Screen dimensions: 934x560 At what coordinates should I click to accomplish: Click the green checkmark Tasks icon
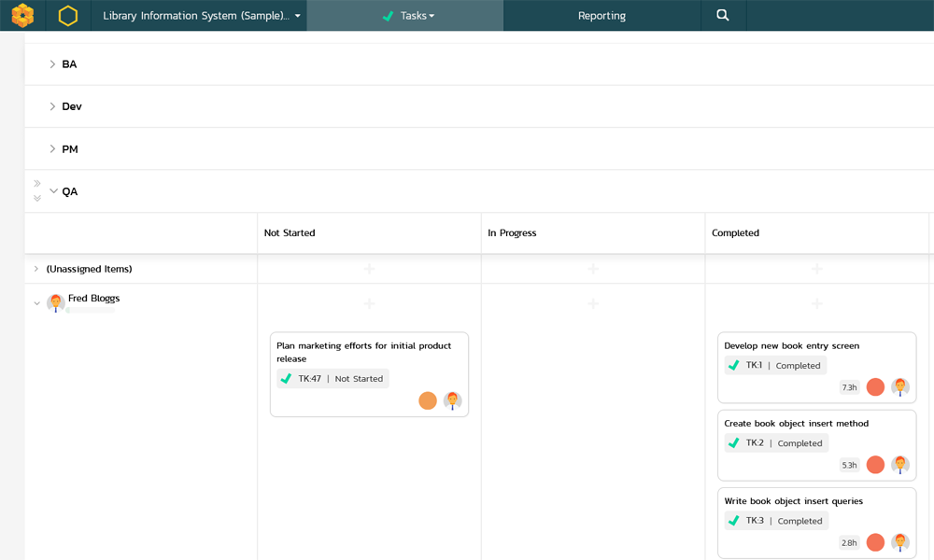coord(389,16)
